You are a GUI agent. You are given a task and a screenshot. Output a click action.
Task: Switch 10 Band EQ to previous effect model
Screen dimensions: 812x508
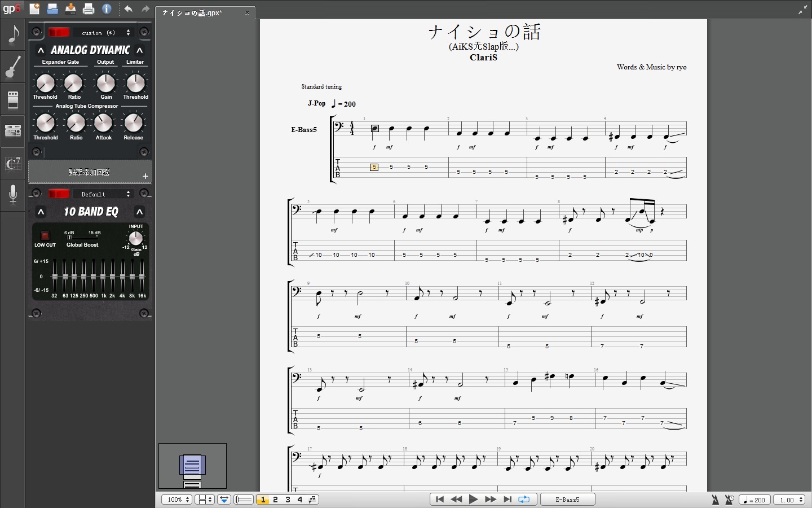point(41,212)
